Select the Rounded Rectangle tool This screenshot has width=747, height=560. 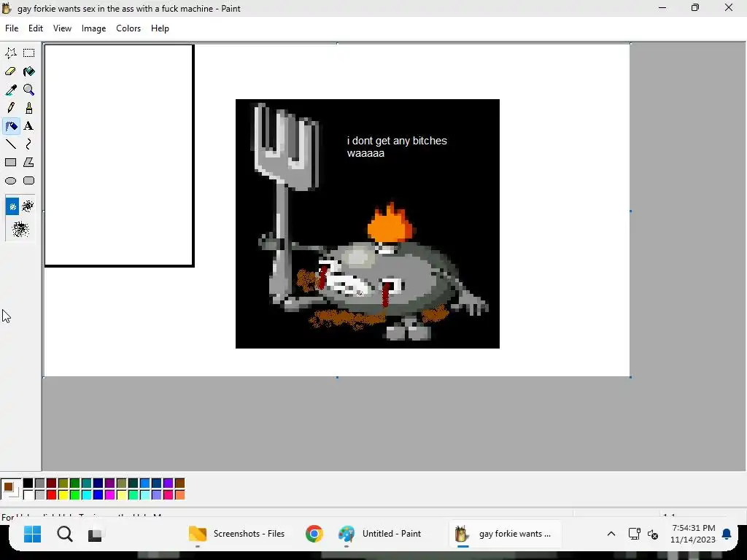tap(29, 181)
